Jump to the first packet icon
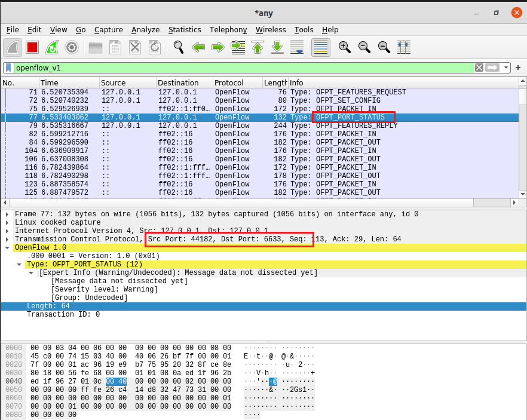527x420 pixels. pyautogui.click(x=258, y=47)
